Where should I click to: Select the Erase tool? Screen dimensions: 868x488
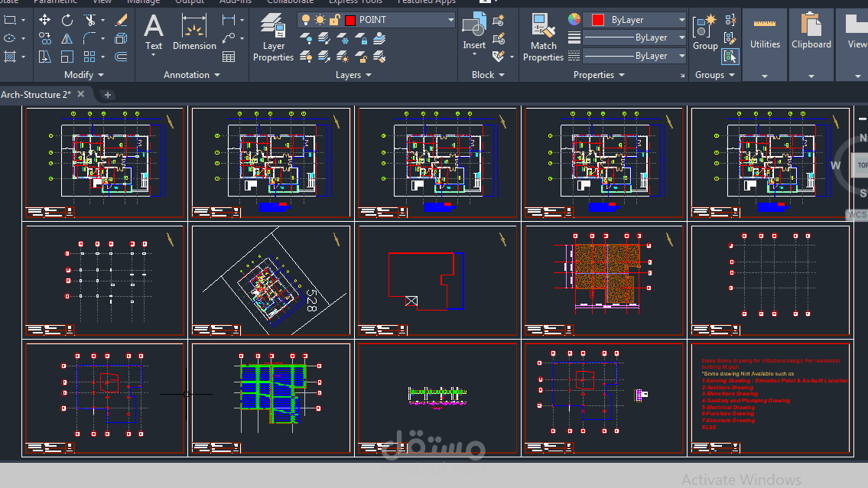coord(121,20)
